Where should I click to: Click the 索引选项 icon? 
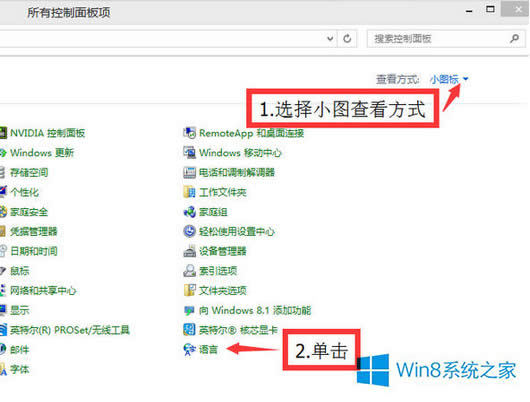pyautogui.click(x=189, y=271)
